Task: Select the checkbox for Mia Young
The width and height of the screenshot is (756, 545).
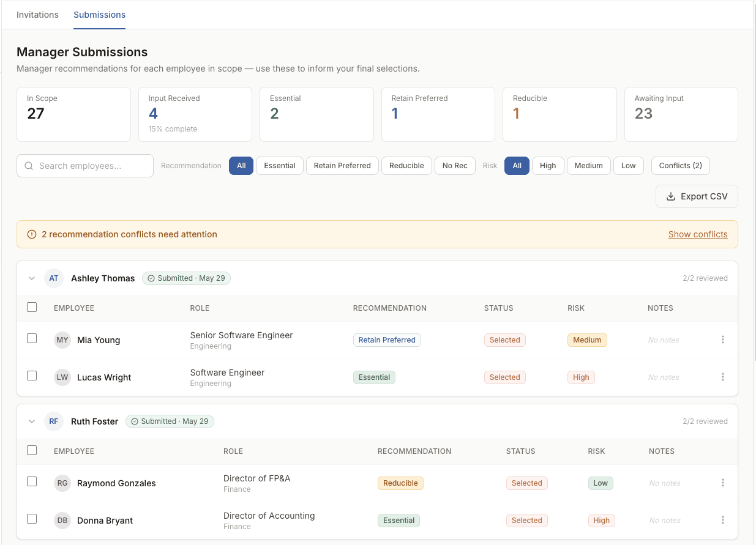Action: point(32,338)
